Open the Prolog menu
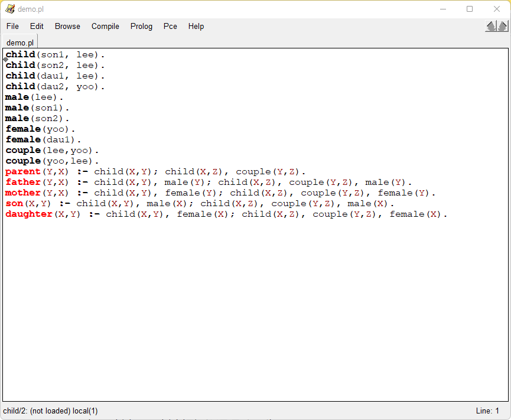The image size is (511, 420). point(141,27)
